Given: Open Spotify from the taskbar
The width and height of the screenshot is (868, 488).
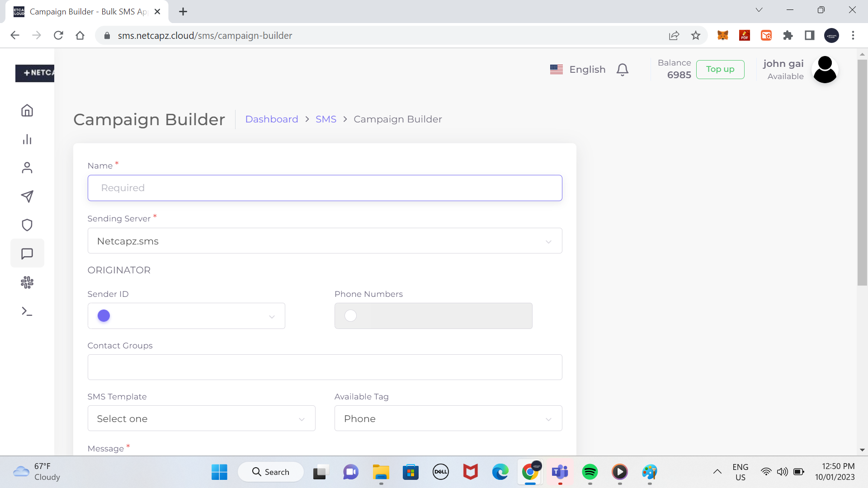Looking at the screenshot, I should click(x=590, y=472).
